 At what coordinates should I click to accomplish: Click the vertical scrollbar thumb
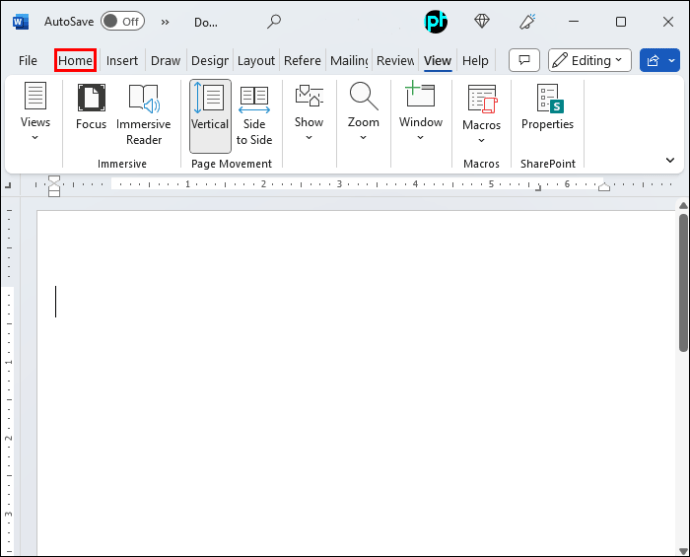point(683,282)
